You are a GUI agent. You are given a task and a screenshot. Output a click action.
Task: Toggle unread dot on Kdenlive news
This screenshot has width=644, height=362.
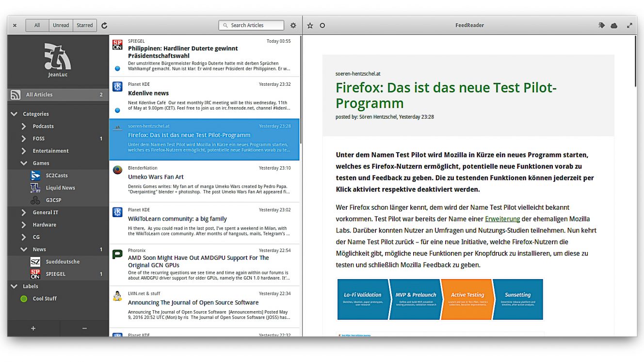click(117, 110)
